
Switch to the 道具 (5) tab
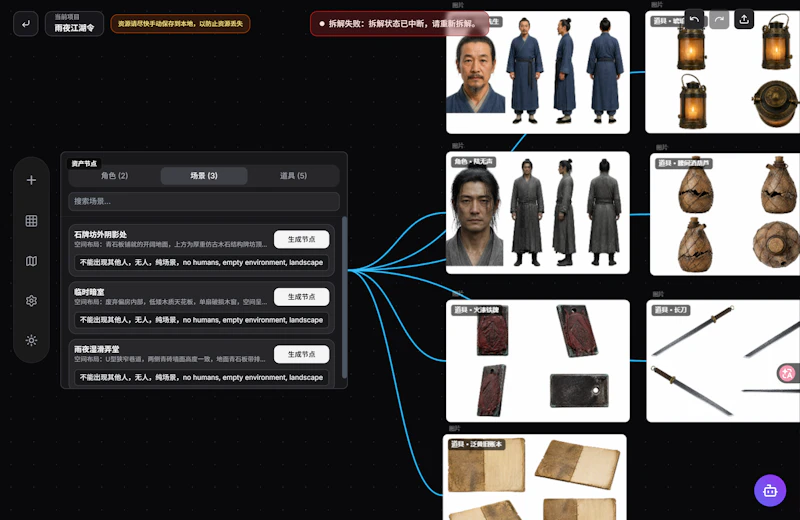[293, 176]
